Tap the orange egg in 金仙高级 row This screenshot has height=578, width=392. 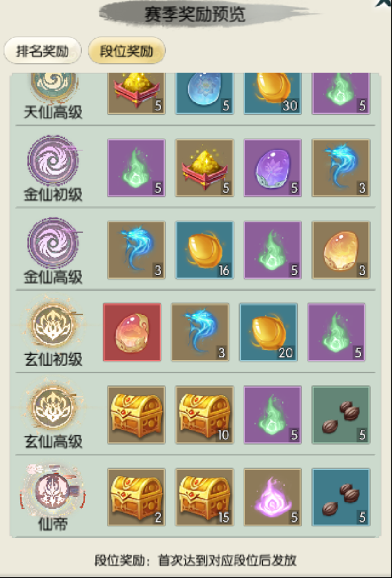coord(341,250)
